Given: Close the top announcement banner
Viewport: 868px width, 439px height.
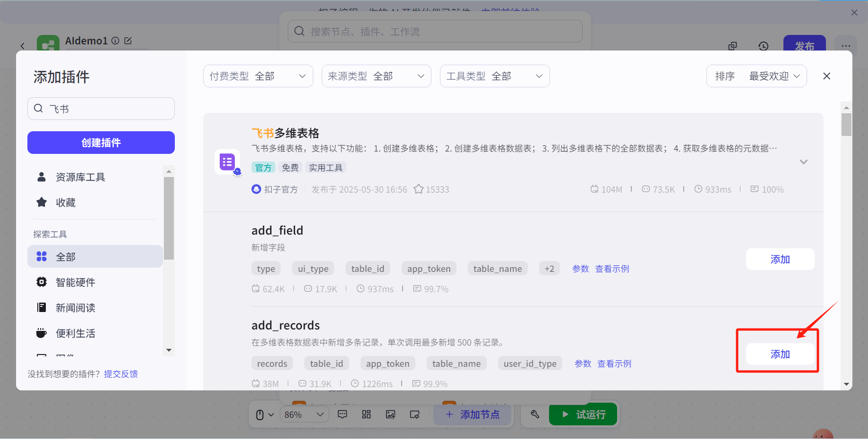Looking at the screenshot, I should pos(854,13).
